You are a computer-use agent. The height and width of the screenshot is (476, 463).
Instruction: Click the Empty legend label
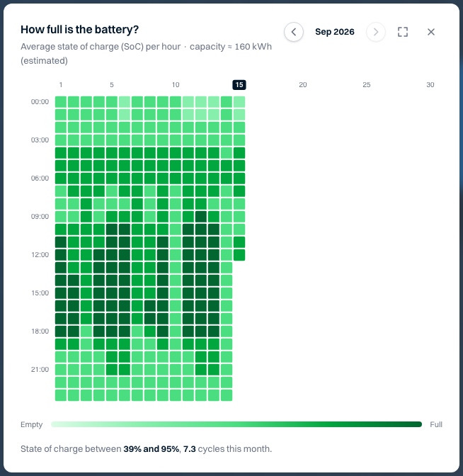click(x=32, y=424)
